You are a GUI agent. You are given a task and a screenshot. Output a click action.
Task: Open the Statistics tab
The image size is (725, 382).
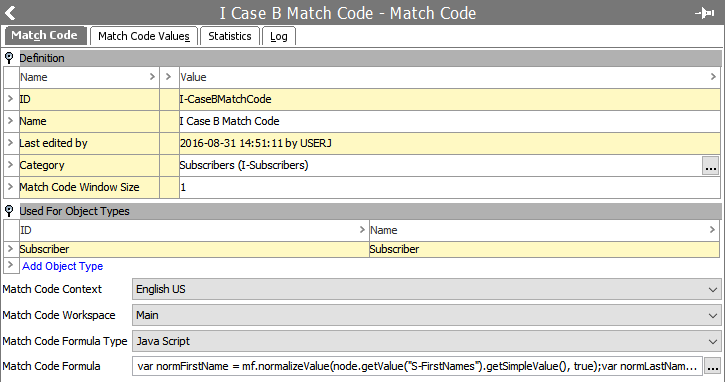pyautogui.click(x=229, y=36)
